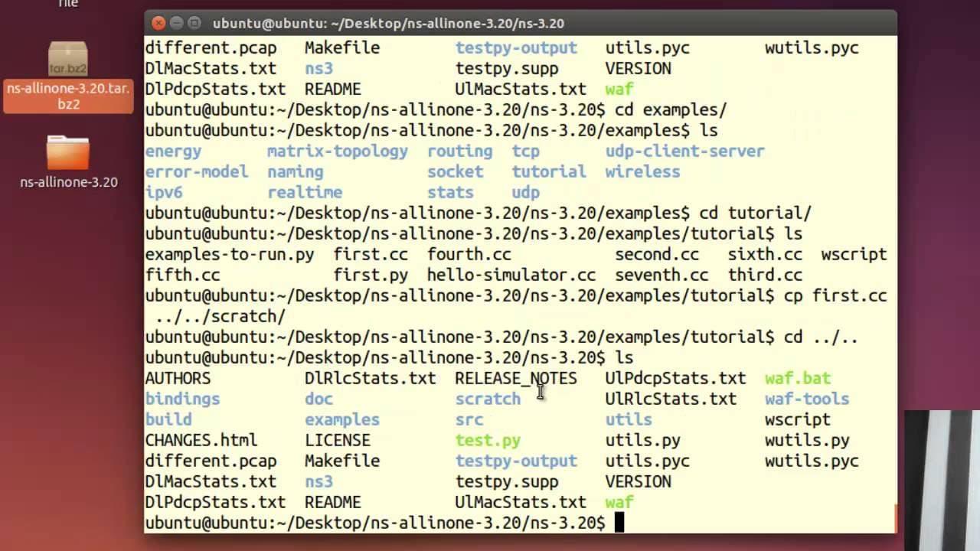Click the typed 'cd ../..' command text
The width and height of the screenshot is (980, 551).
822,337
